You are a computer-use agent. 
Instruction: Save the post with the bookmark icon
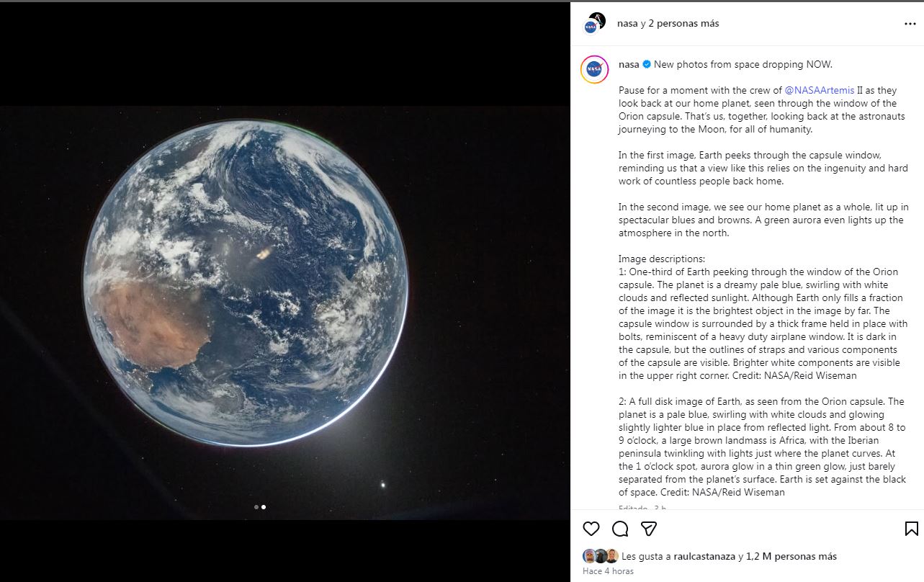pyautogui.click(x=911, y=529)
